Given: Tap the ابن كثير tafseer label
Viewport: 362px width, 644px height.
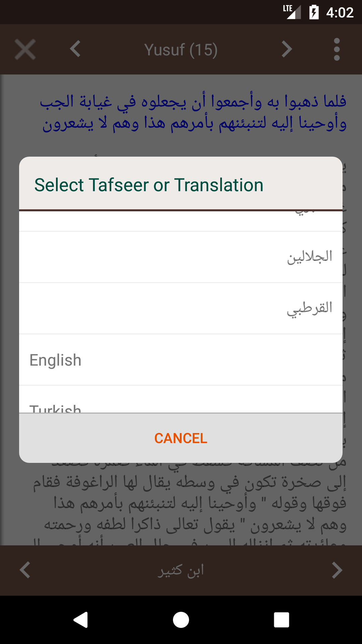Looking at the screenshot, I should coord(181,570).
